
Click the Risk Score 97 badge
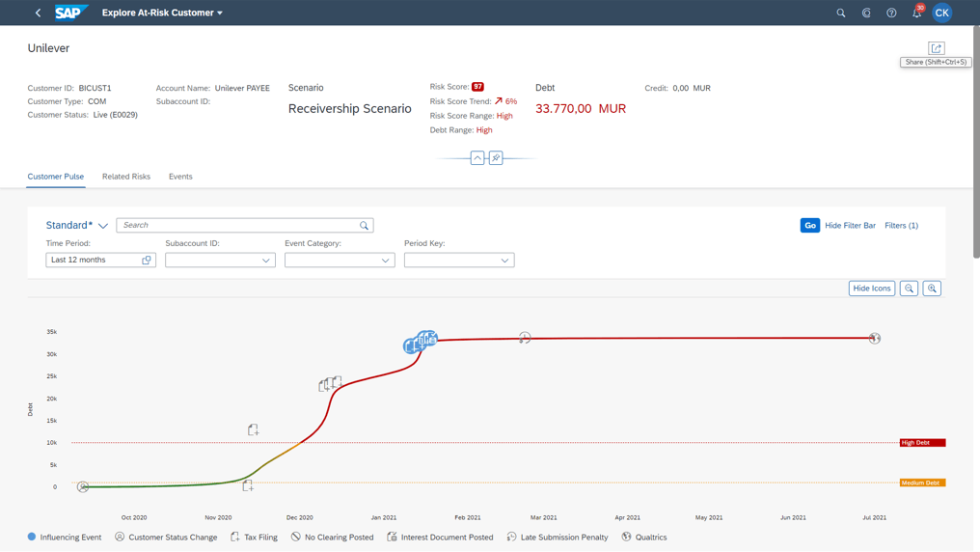(477, 87)
